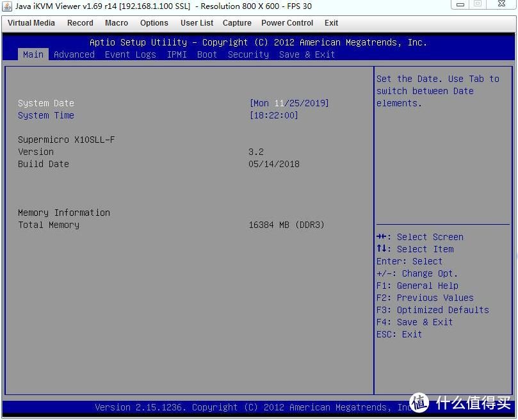Click the Java iKVM Viewer title bar icon
518x420 pixels.
(7, 6)
